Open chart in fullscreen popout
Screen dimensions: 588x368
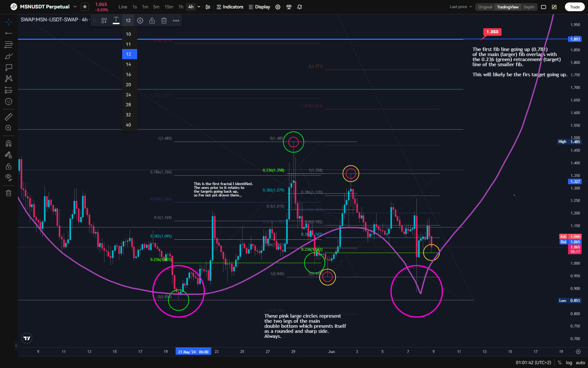[554, 7]
